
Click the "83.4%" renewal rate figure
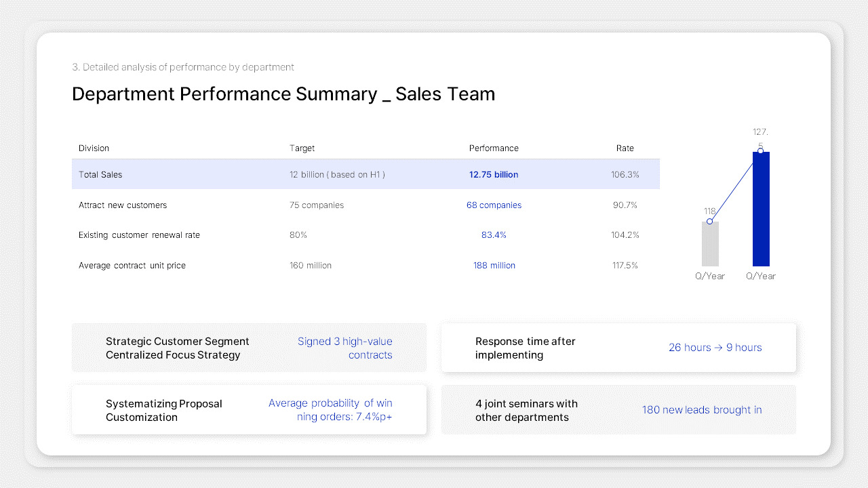pos(494,235)
